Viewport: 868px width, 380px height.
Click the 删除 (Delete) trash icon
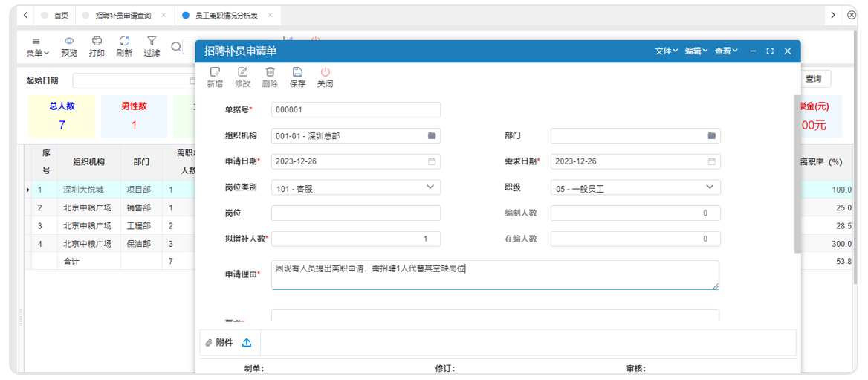[x=270, y=72]
